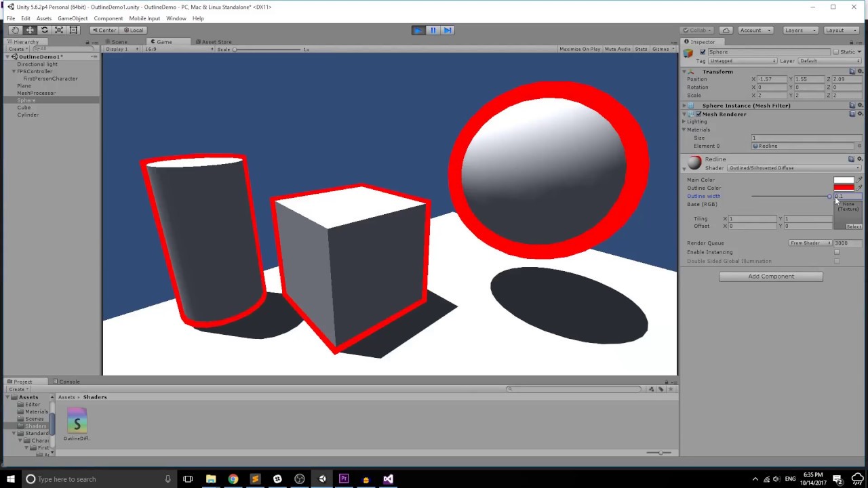The image size is (868, 488).
Task: Switch to the Scene tab
Action: (x=119, y=42)
